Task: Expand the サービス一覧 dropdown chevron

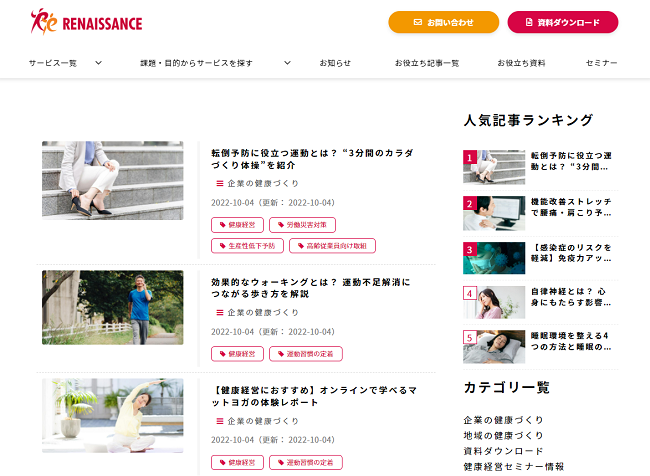Action: pos(98,63)
